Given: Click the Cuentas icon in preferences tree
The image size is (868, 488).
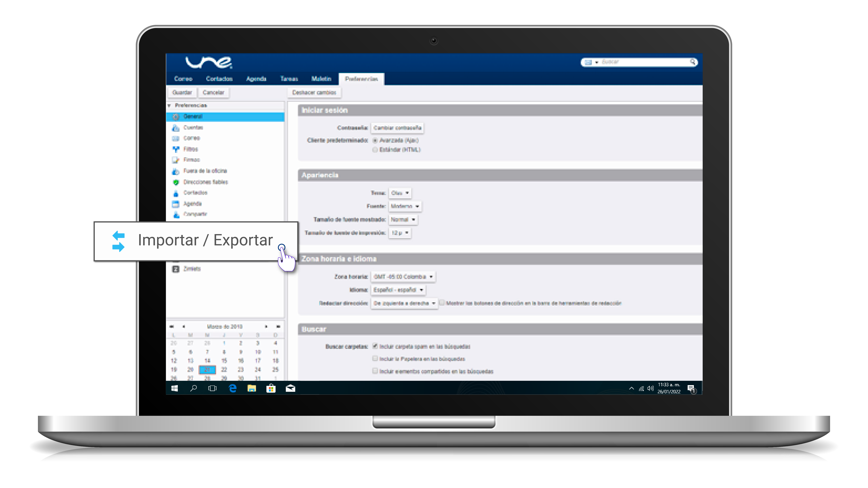Looking at the screenshot, I should (x=176, y=128).
